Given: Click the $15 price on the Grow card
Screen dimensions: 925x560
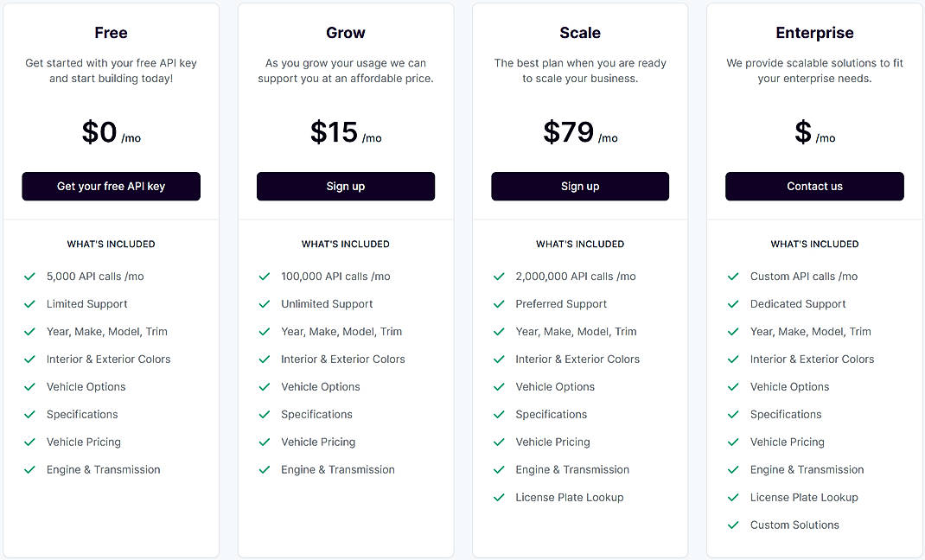Looking at the screenshot, I should (335, 132).
